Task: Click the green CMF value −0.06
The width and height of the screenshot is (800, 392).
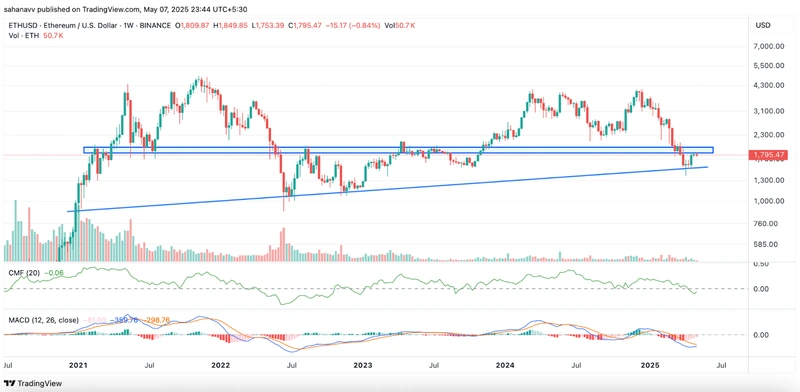Action: 54,273
